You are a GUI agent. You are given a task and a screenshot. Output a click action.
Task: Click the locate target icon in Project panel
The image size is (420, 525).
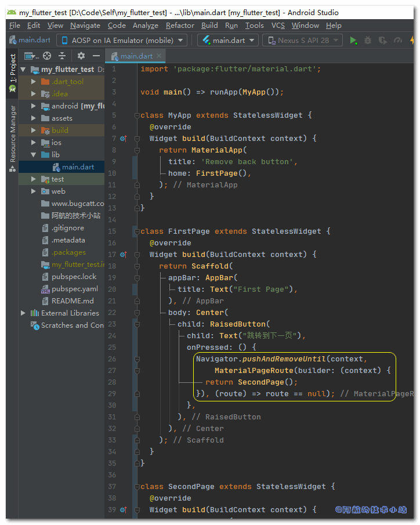(47, 56)
